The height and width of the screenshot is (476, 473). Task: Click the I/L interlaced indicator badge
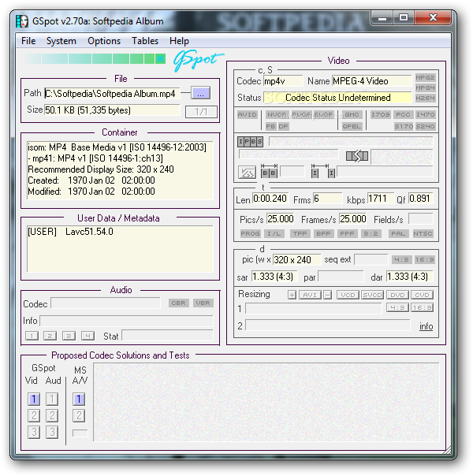[274, 234]
